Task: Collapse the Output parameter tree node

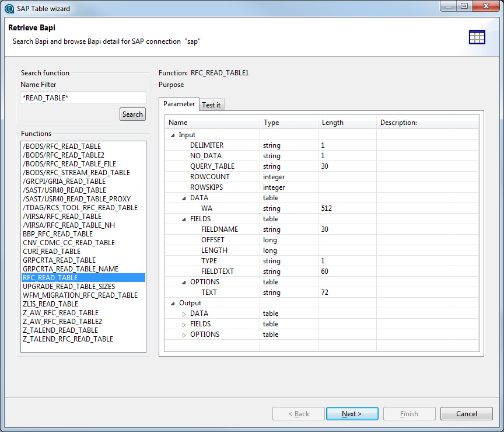Action: coord(173,303)
